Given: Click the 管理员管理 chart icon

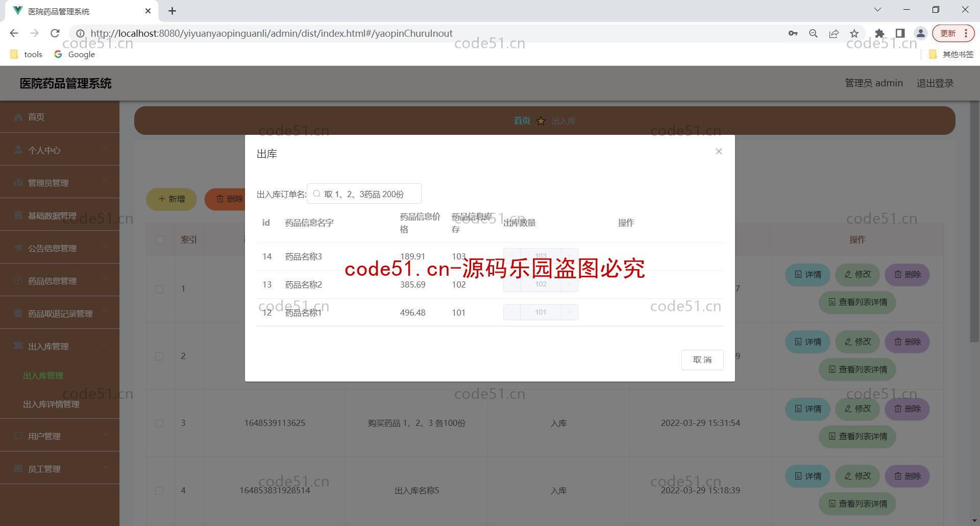Looking at the screenshot, I should click(x=18, y=182).
